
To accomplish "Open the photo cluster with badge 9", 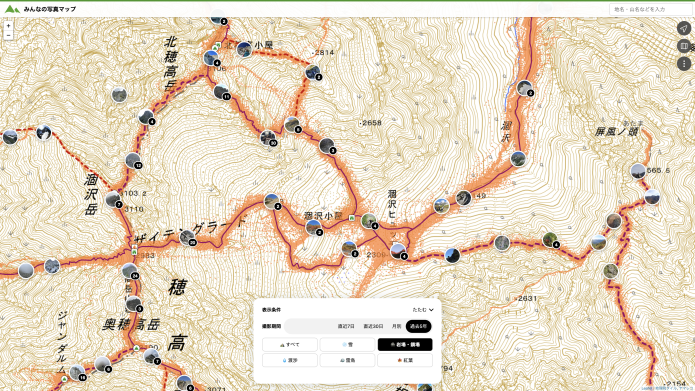I will click(x=103, y=364).
